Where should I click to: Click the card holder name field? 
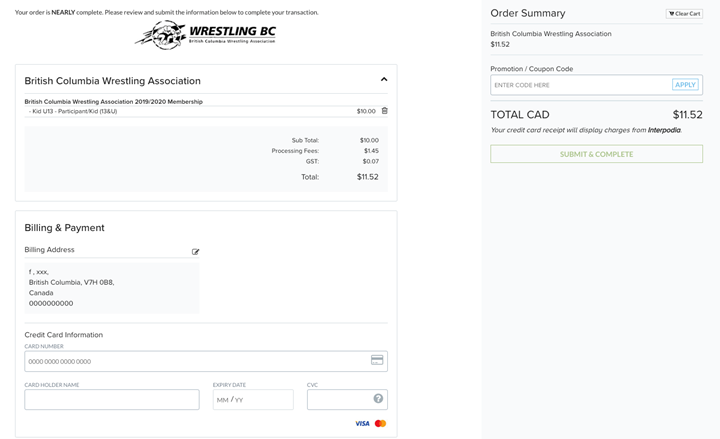coord(112,399)
